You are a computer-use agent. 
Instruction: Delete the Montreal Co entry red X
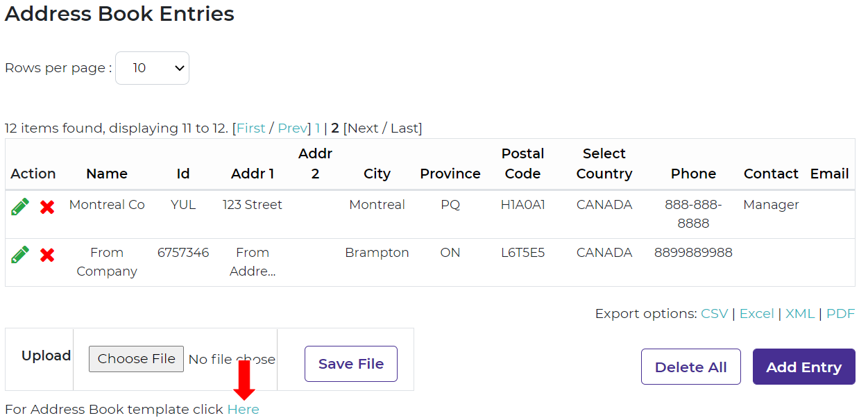click(47, 207)
